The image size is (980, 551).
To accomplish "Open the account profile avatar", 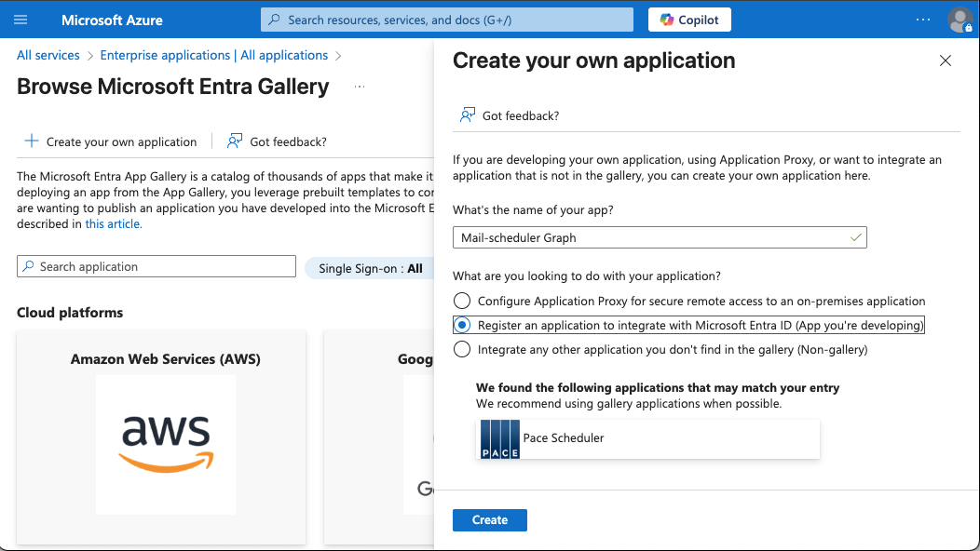I will click(960, 20).
